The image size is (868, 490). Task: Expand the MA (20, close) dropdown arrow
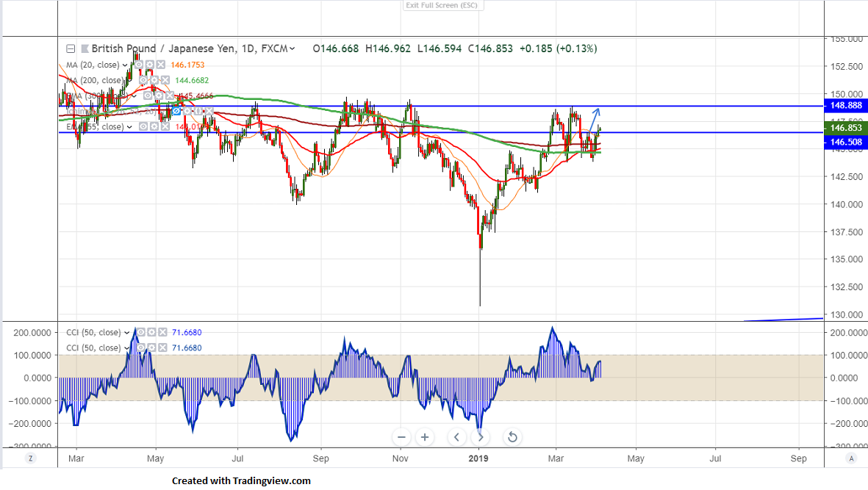[x=126, y=65]
